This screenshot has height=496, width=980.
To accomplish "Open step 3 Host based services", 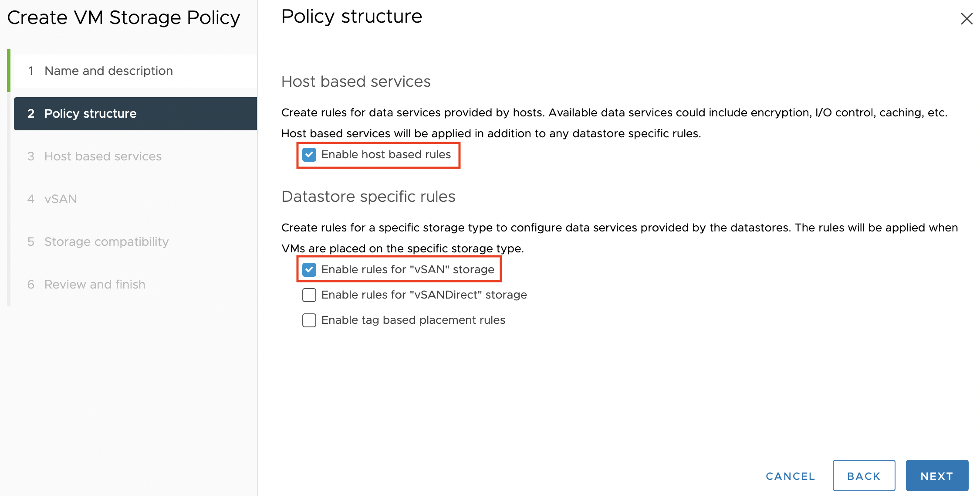I will click(103, 156).
